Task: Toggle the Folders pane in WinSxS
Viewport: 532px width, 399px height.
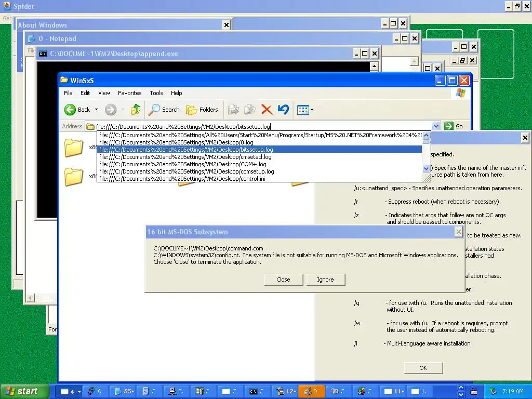Action: pyautogui.click(x=202, y=110)
